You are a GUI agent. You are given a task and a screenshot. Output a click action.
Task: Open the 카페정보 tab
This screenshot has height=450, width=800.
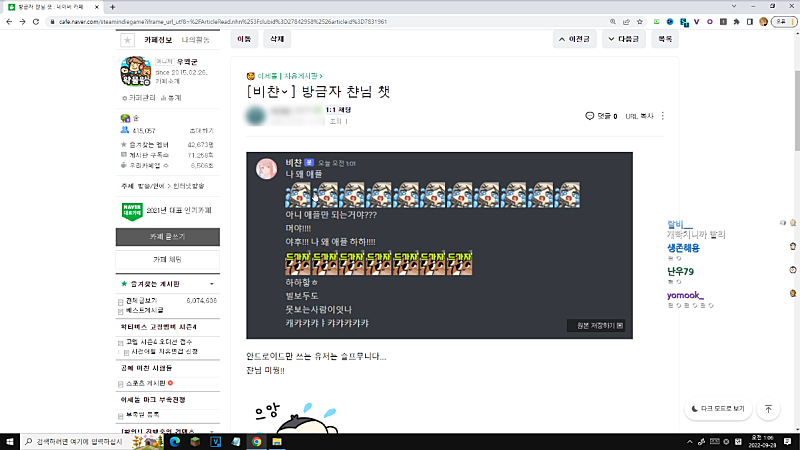pyautogui.click(x=158, y=40)
